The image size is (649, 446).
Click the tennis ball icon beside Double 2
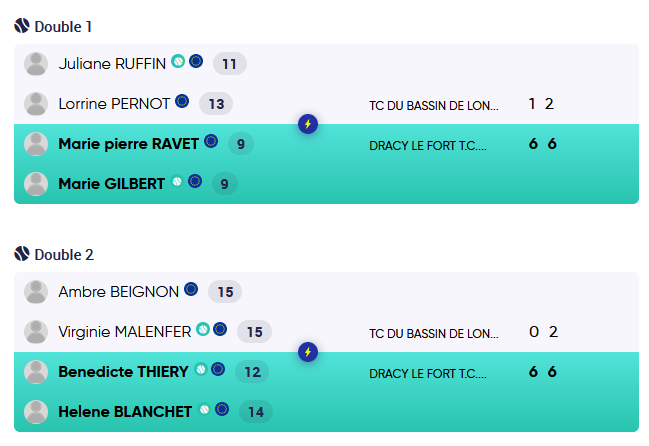[x=22, y=254]
